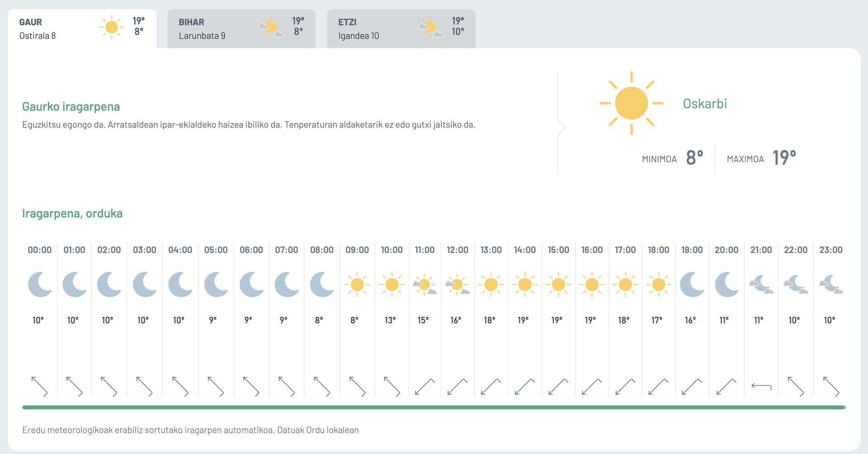Click the 13° temperature at 10:00
The image size is (868, 454).
click(x=390, y=320)
